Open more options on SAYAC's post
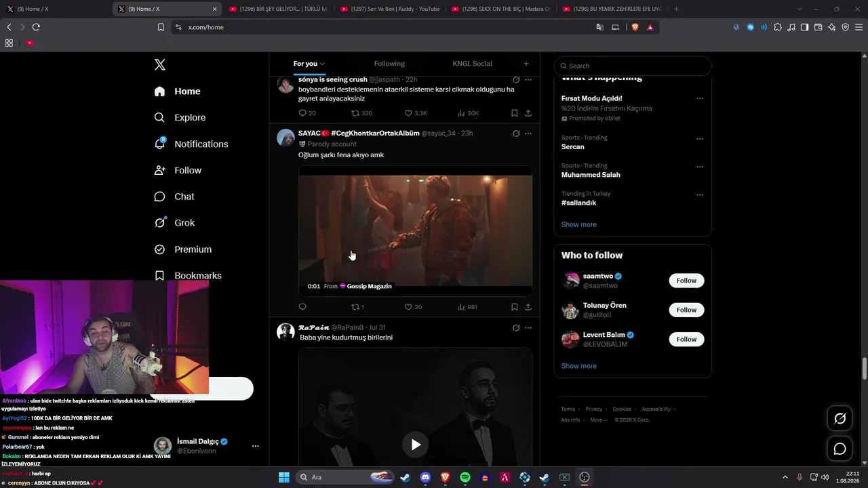The height and width of the screenshot is (488, 868). click(528, 134)
